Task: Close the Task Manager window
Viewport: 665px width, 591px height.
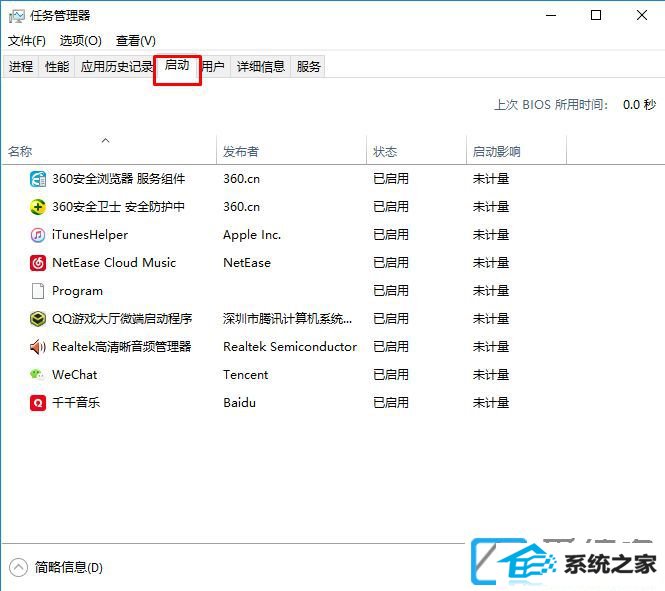Action: click(642, 16)
